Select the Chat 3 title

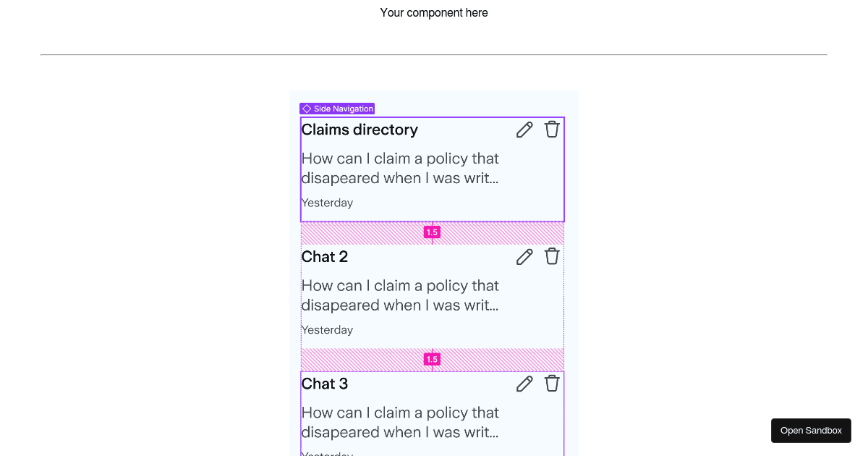pyautogui.click(x=325, y=384)
